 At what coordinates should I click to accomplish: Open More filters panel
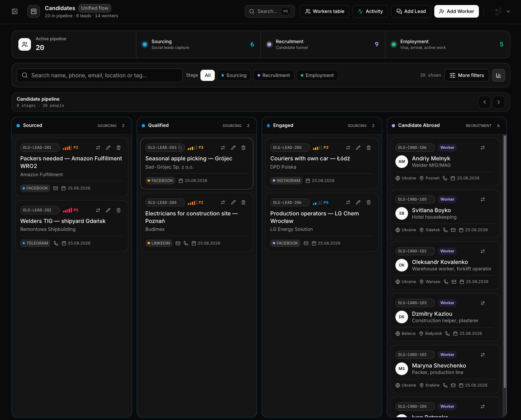(467, 76)
